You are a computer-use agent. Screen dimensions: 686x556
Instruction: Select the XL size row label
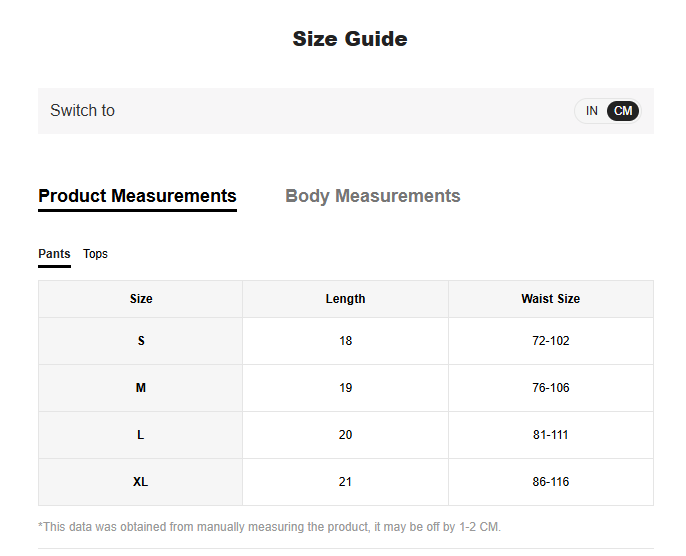click(141, 482)
